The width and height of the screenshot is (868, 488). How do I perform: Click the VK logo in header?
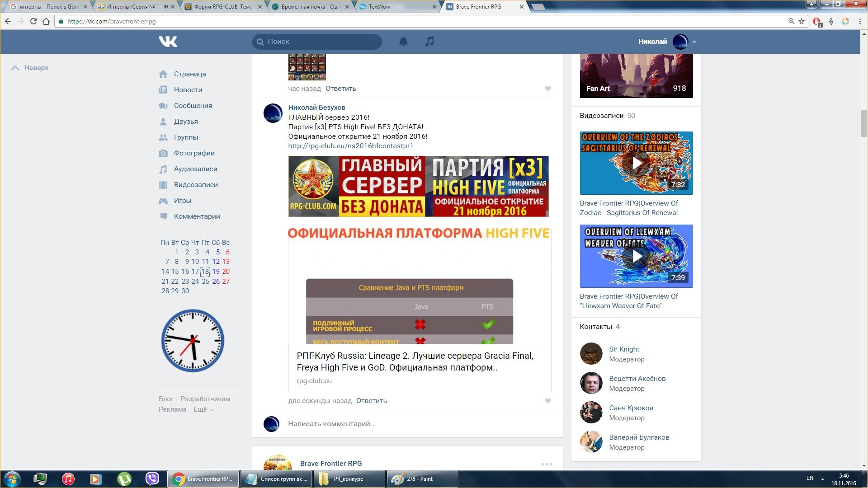coord(168,42)
